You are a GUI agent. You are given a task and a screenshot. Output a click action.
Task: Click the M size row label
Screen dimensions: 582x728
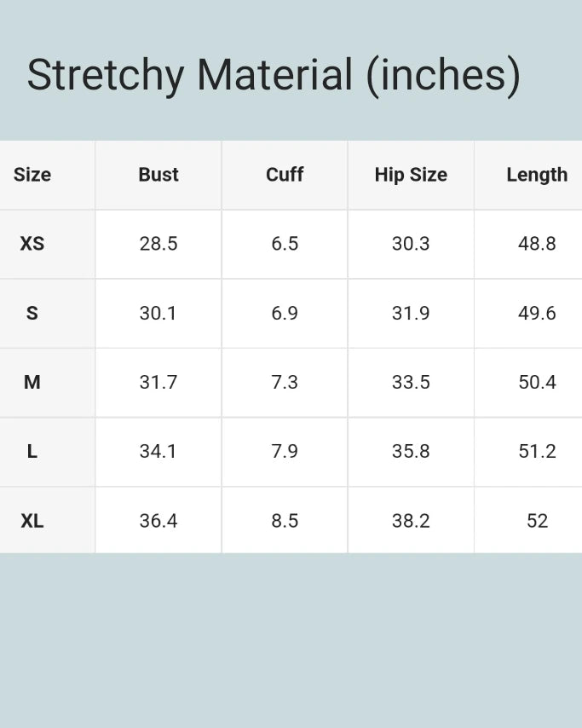tap(32, 382)
